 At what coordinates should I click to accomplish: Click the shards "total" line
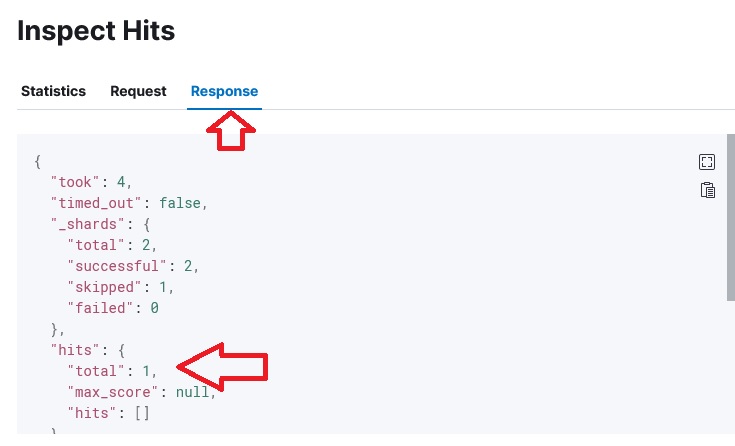click(112, 245)
